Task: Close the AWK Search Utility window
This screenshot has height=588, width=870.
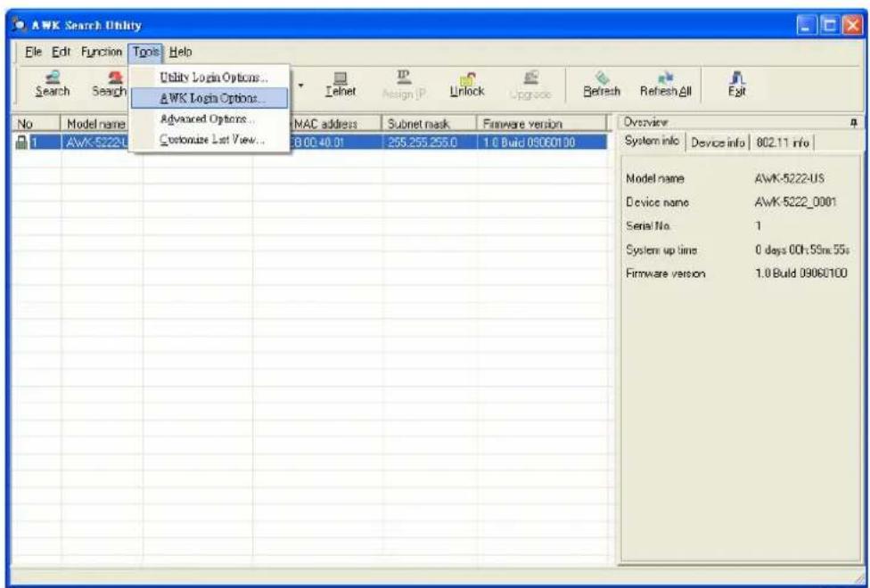Action: [850, 26]
